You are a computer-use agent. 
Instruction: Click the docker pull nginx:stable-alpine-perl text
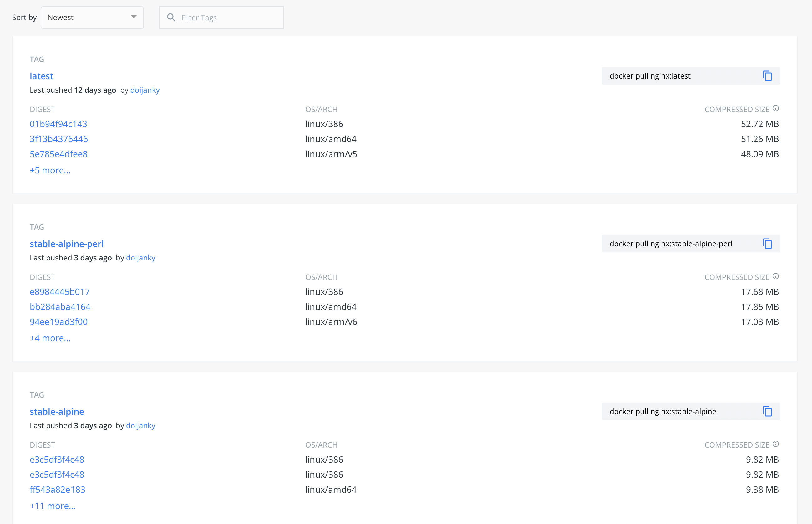[x=671, y=243]
